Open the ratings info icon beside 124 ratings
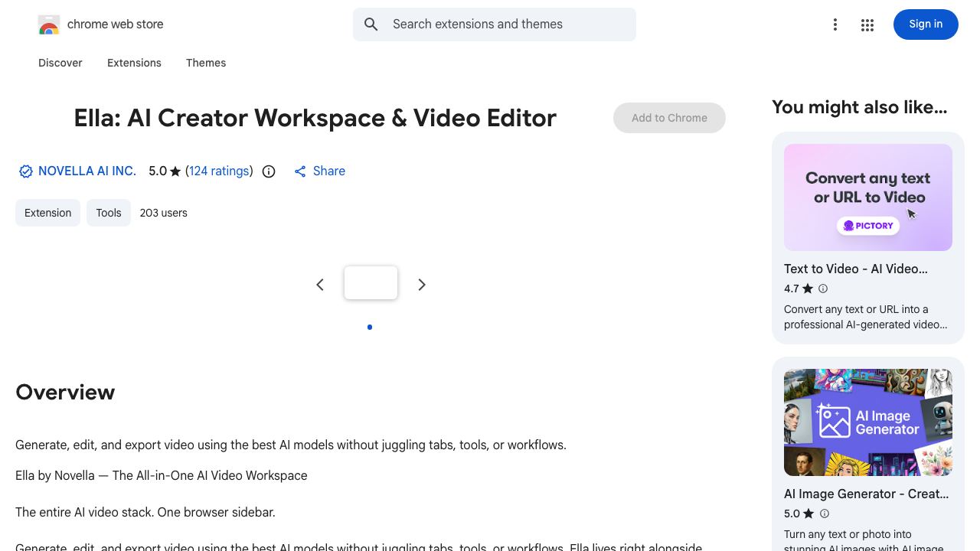 (x=269, y=171)
